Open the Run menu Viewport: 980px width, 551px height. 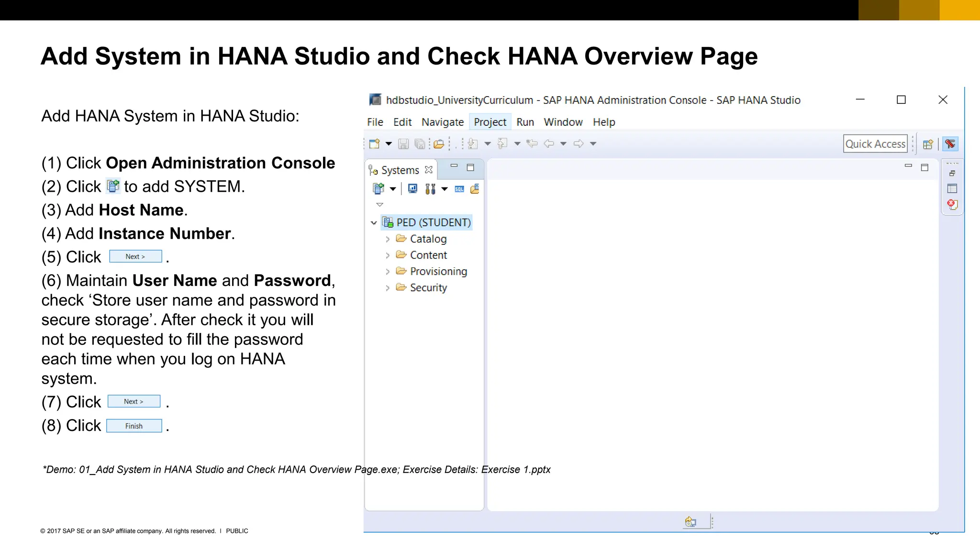(525, 122)
